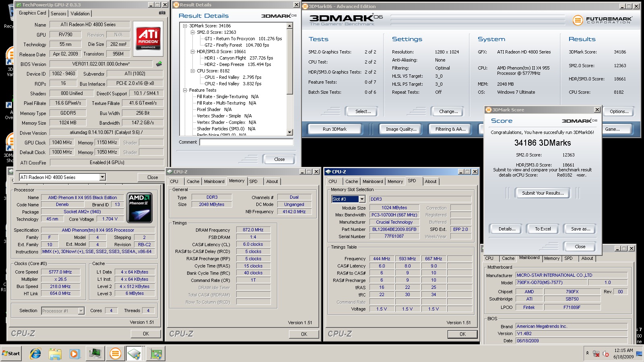Viewport: 644px width, 362px height.
Task: Click the ATI Radeon logo in GPU-Z
Action: [x=148, y=39]
